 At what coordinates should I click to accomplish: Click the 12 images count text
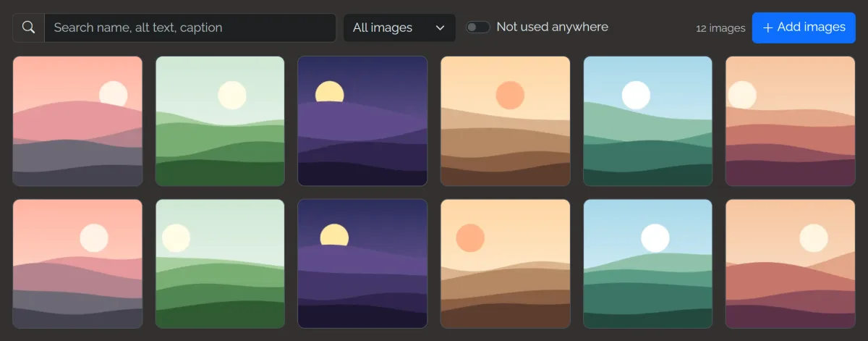coord(720,28)
